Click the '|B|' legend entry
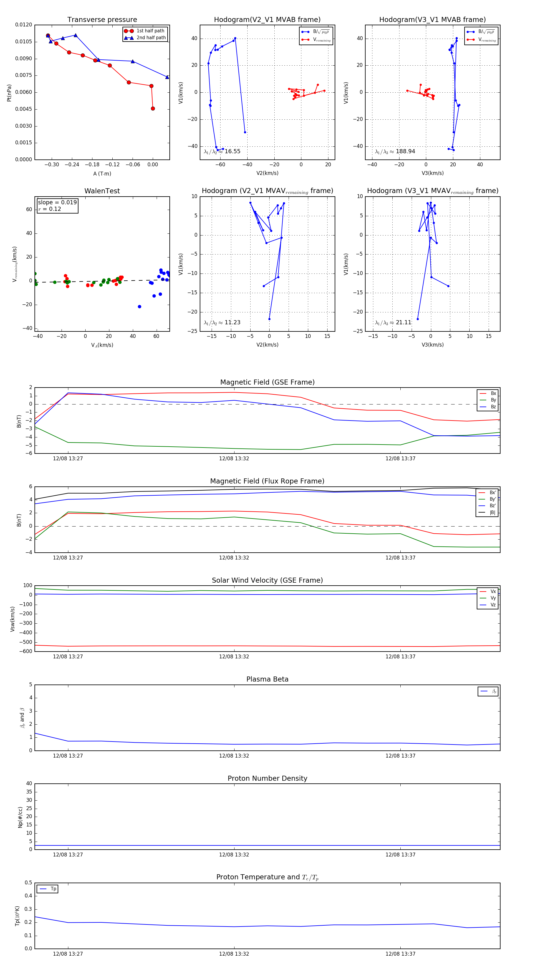Image resolution: width=535 pixels, height=980 pixels. click(x=487, y=513)
